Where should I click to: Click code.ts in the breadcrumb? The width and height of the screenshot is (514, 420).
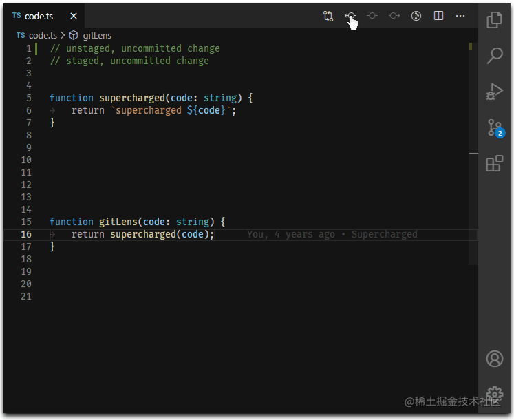[x=43, y=35]
